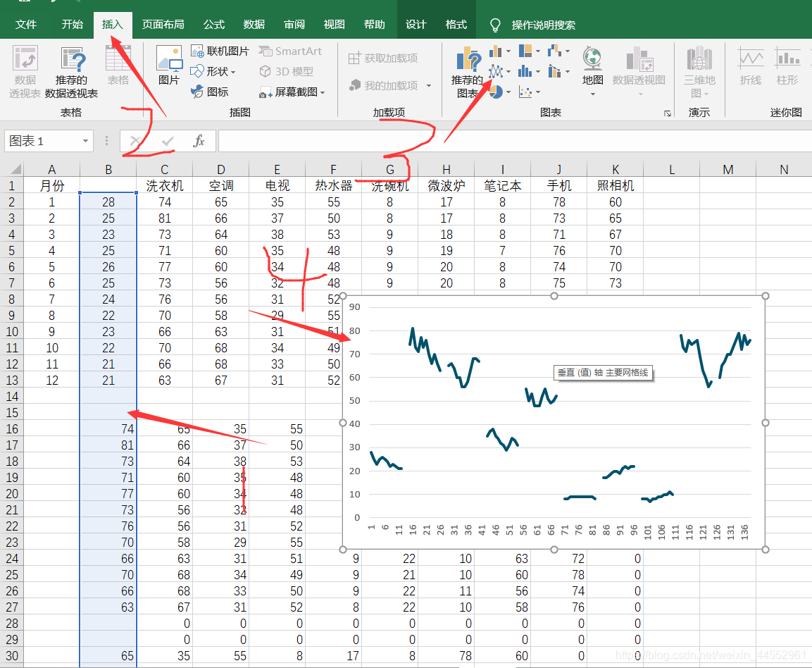Image resolution: width=812 pixels, height=668 pixels.
Task: Click the PivotTable (数据透视表) icon
Action: [x=25, y=58]
